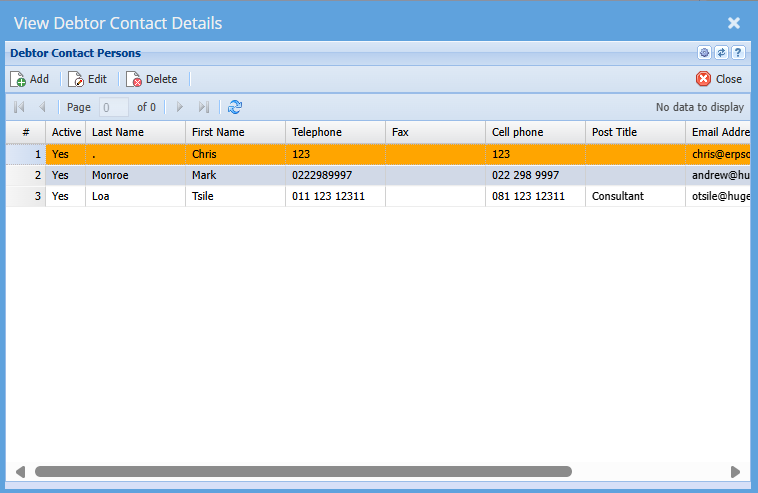Click the scroll left arrow
The image size is (758, 493).
pos(20,471)
